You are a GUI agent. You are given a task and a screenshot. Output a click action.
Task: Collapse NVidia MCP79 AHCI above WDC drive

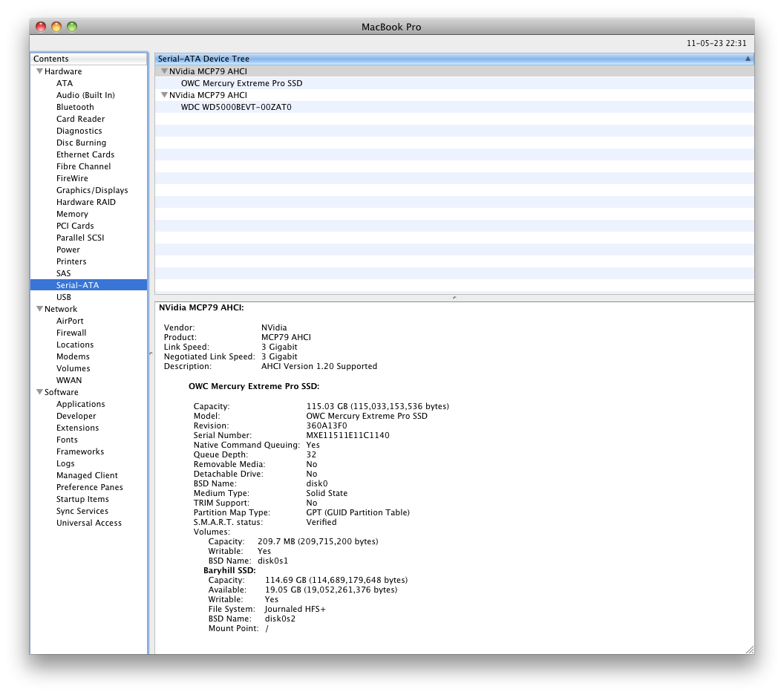pyautogui.click(x=164, y=95)
